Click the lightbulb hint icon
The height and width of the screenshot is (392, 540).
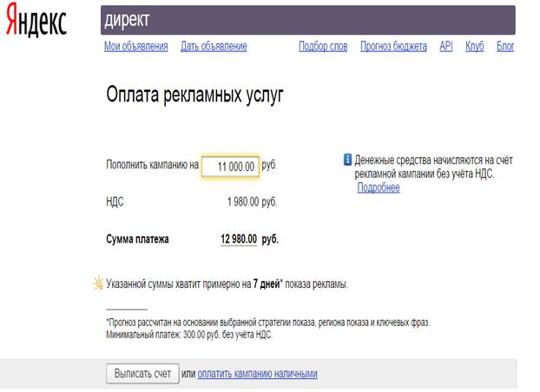tap(98, 284)
